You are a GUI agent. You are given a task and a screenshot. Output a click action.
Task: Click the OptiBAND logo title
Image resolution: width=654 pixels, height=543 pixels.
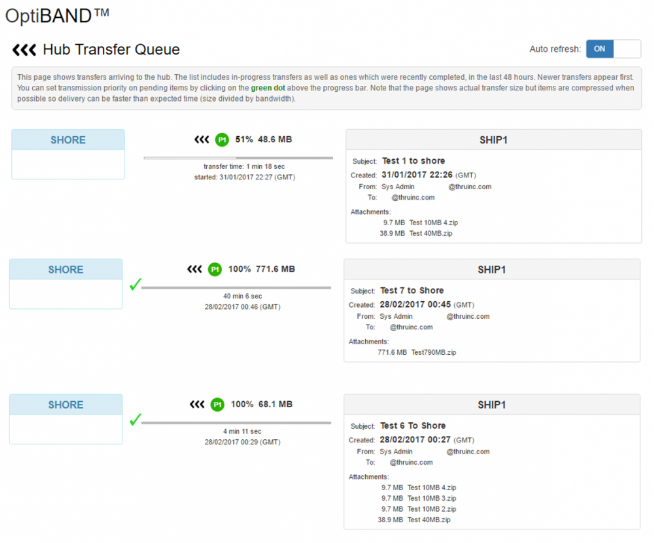(59, 16)
